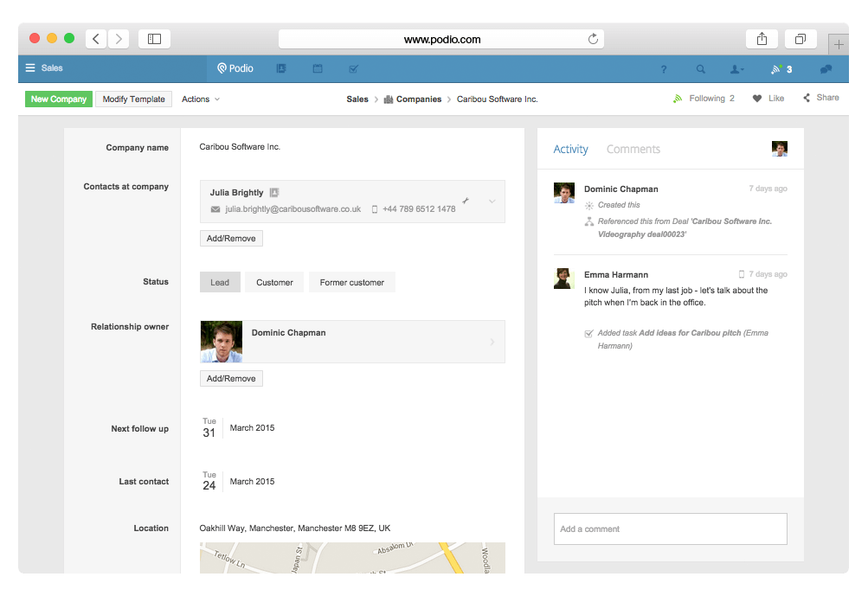Click the Caribou Software Inc. company name value
Viewport: 868px width, 596px height.
point(240,147)
